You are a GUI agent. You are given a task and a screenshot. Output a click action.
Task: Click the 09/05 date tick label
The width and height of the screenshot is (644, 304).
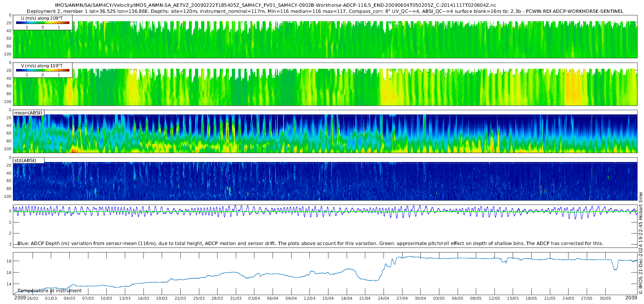[476, 298]
